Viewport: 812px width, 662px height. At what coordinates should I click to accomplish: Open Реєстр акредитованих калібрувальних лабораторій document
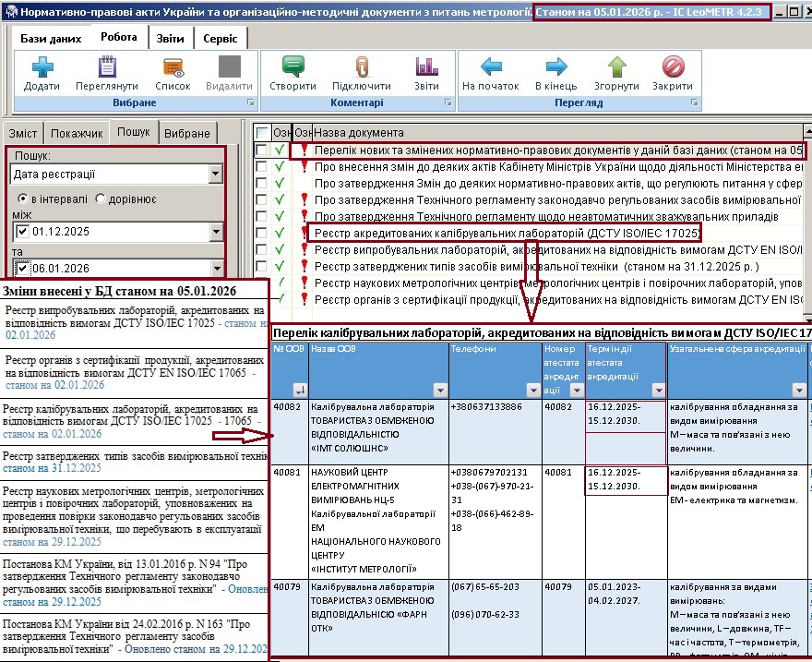[x=506, y=233]
